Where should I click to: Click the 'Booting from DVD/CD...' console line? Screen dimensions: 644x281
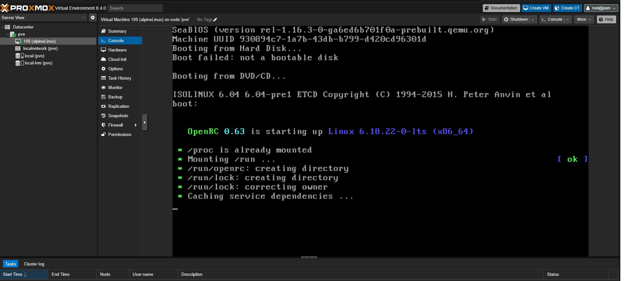[x=229, y=76]
